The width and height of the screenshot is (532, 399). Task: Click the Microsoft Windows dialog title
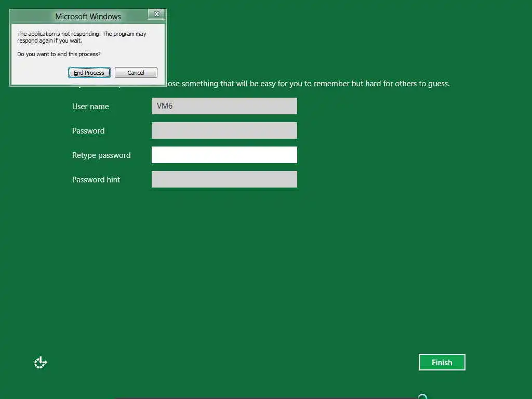coord(88,16)
